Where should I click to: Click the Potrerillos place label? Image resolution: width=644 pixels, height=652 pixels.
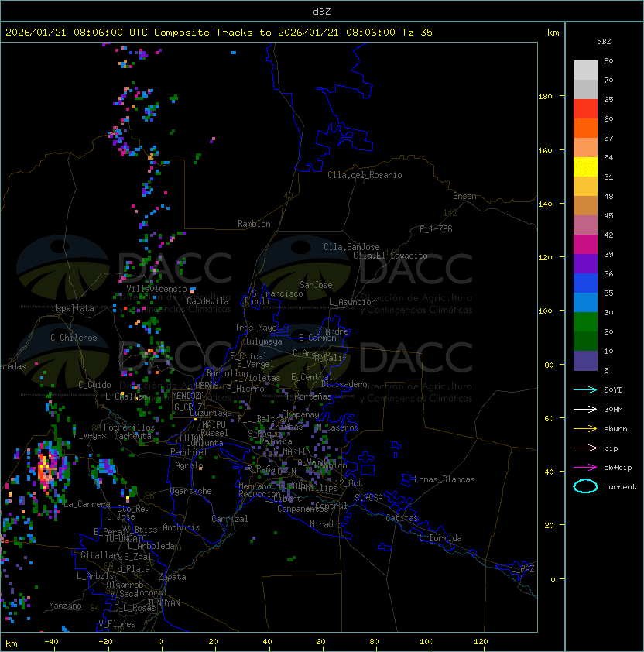(x=129, y=427)
